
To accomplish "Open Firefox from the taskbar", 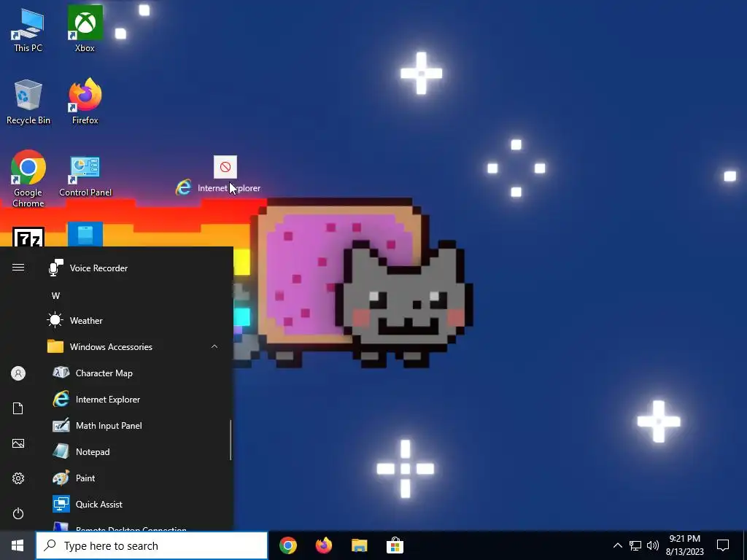I will [324, 545].
